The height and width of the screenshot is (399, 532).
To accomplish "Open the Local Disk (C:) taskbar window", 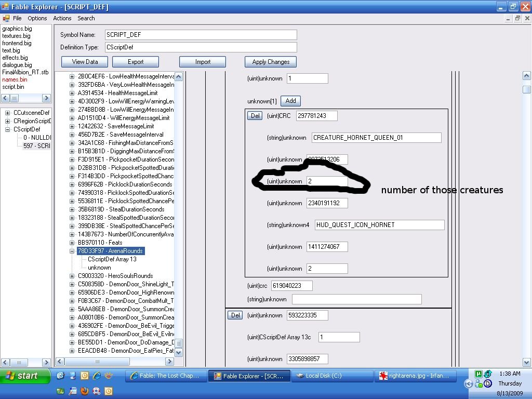I will [332, 376].
